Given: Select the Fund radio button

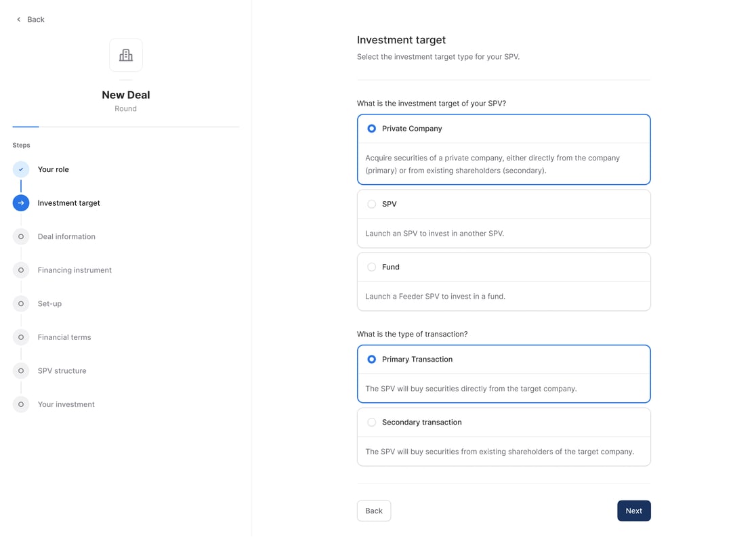Looking at the screenshot, I should (x=372, y=267).
